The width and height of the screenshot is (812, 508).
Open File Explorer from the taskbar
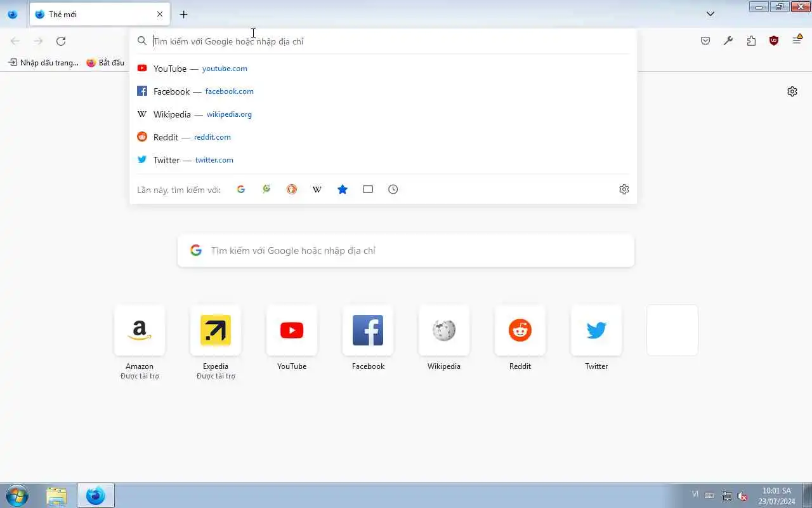tap(56, 495)
